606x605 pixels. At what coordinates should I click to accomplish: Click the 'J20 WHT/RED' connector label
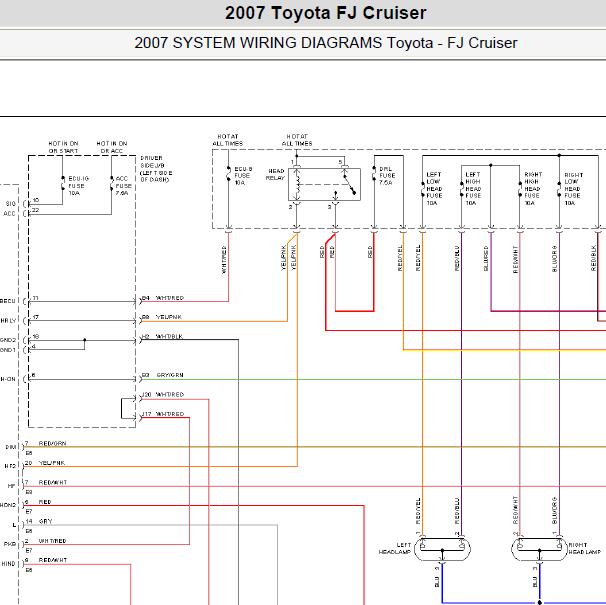163,395
